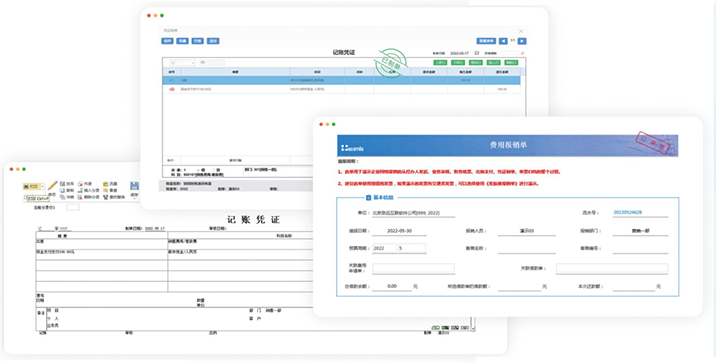Viewport: 716px width, 363px height.
Task: Click the wide blue button left of the page arrows
Action: click(x=486, y=41)
